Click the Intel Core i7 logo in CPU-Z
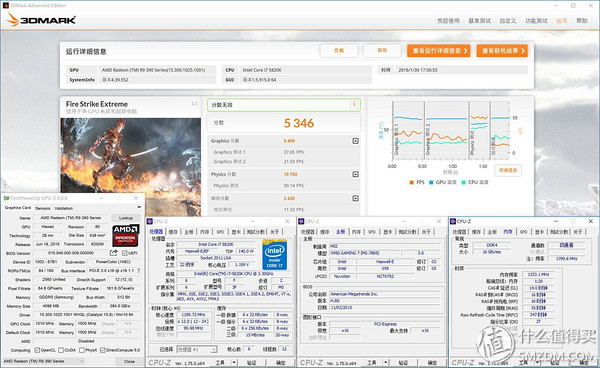 click(274, 254)
